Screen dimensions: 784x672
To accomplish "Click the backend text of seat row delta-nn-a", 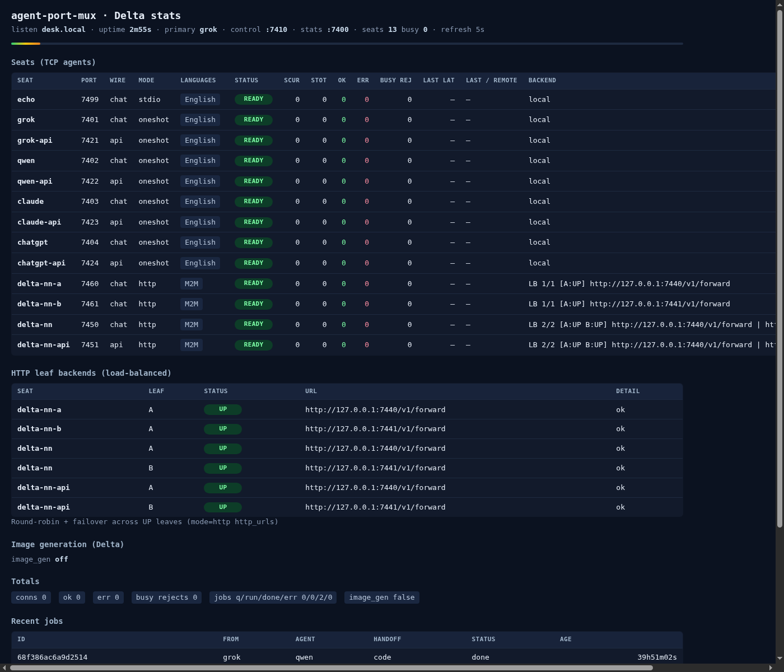I will point(629,283).
